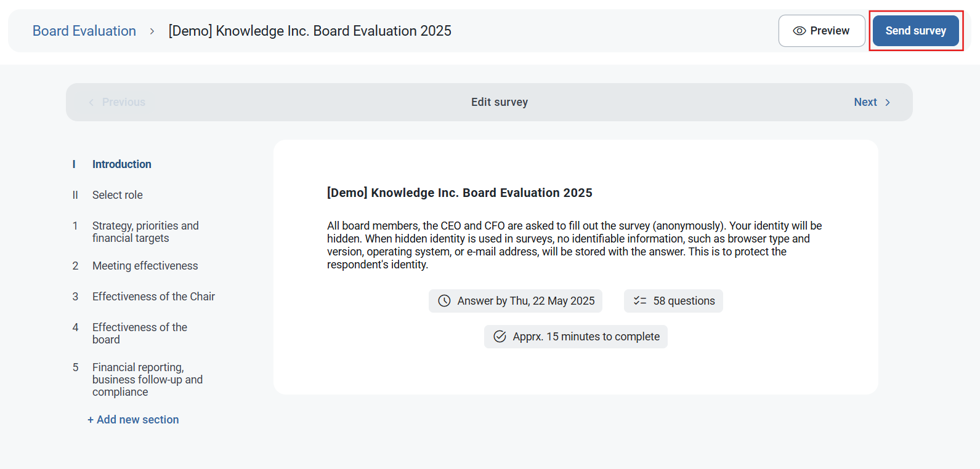980x469 pixels.
Task: Open the Select role section
Action: pos(117,195)
